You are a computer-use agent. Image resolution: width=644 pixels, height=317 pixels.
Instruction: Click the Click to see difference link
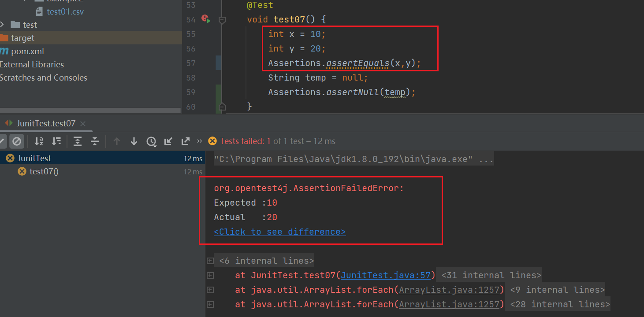280,232
